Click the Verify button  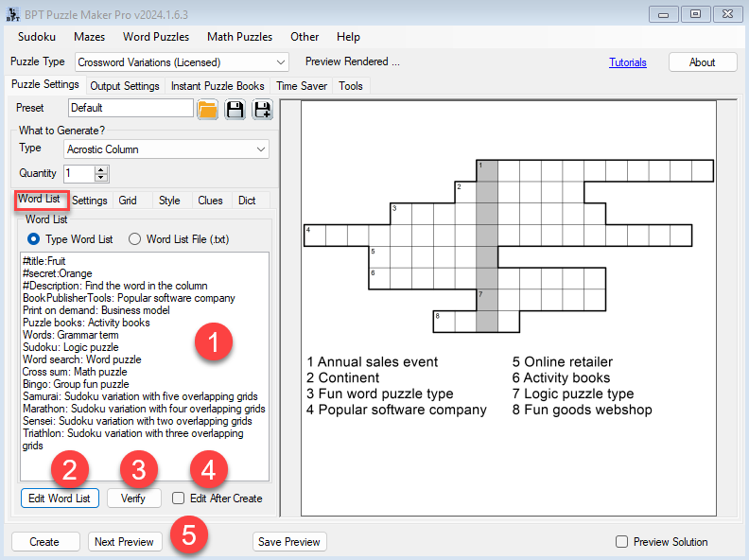(x=133, y=498)
